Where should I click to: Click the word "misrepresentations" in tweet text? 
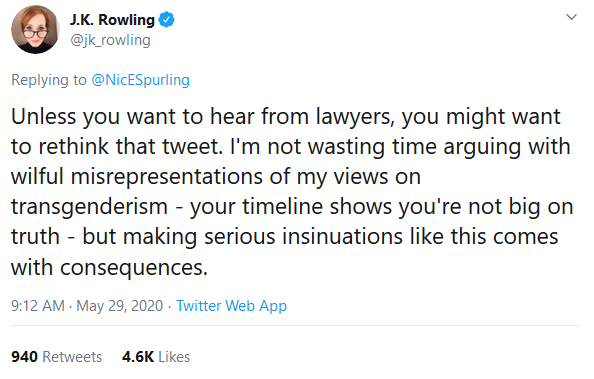(x=167, y=177)
